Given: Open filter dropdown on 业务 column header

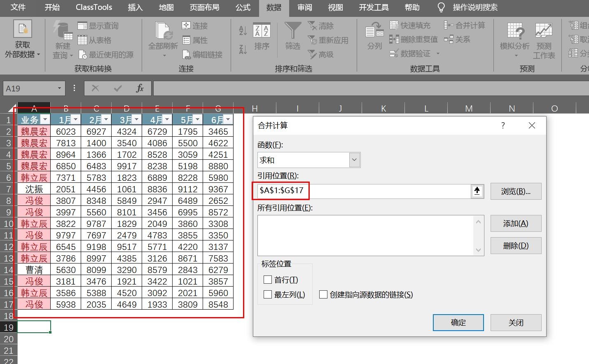Looking at the screenshot, I should 45,120.
